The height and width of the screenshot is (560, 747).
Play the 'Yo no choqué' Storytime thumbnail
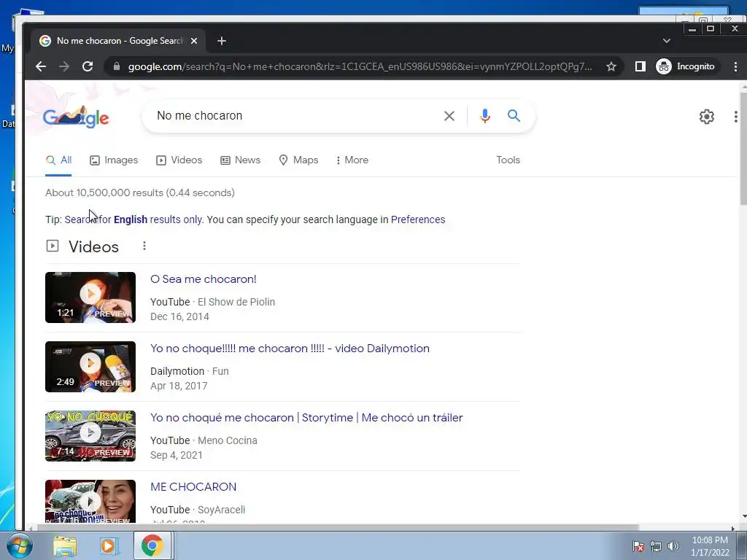coord(90,436)
